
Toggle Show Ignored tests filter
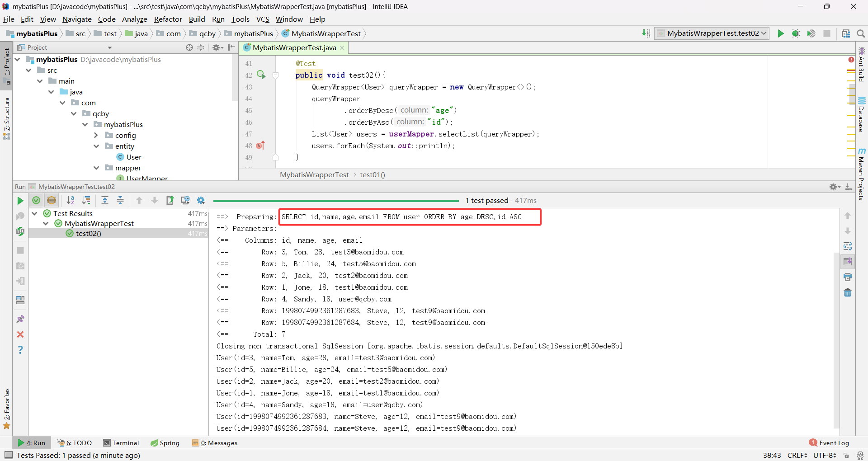(x=52, y=200)
